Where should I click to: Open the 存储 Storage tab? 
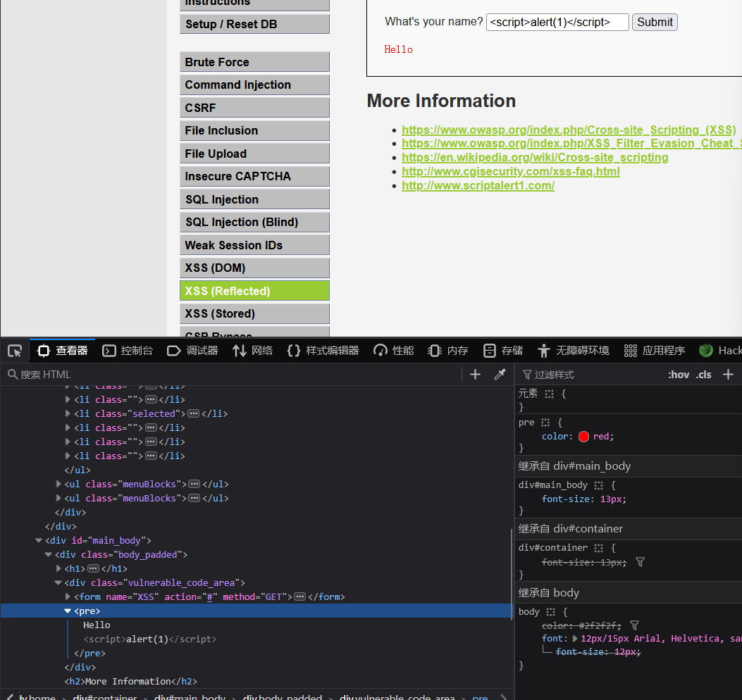coord(503,351)
